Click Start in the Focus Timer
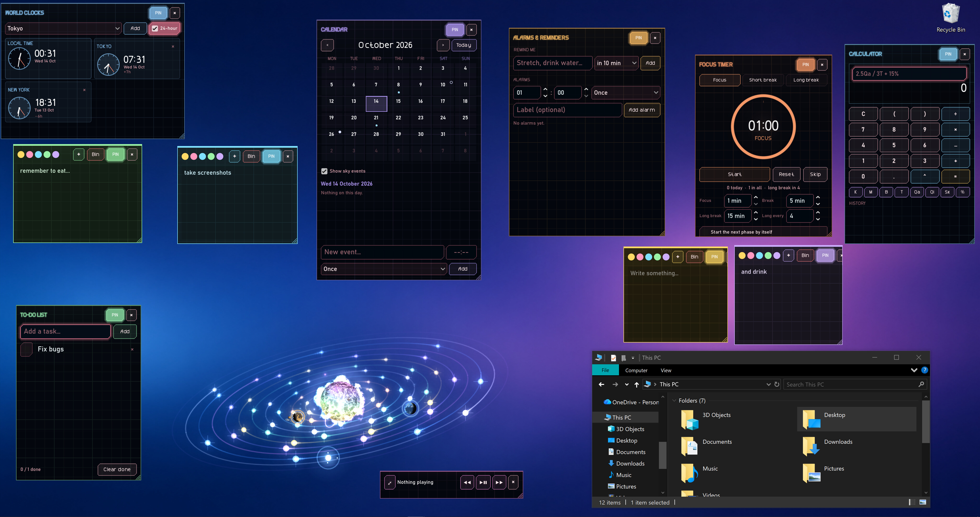Image resolution: width=980 pixels, height=517 pixels. coord(735,174)
